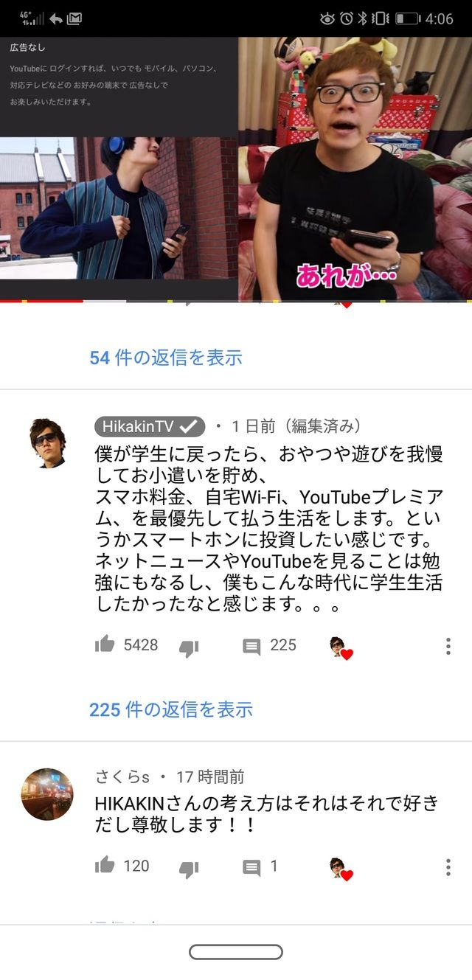Tap the creator heart icon on the さくらs comment
Image resolution: width=472 pixels, height=980 pixels.
pyautogui.click(x=341, y=869)
